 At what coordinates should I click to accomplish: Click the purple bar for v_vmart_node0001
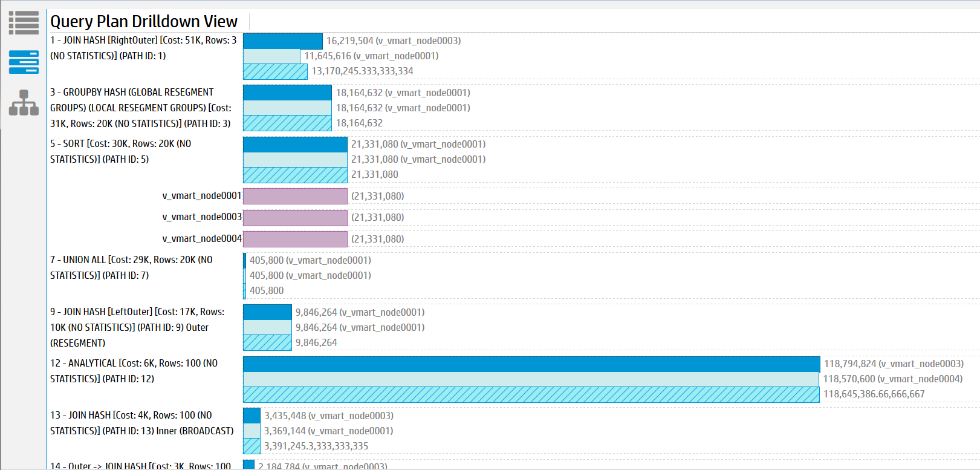coord(295,196)
